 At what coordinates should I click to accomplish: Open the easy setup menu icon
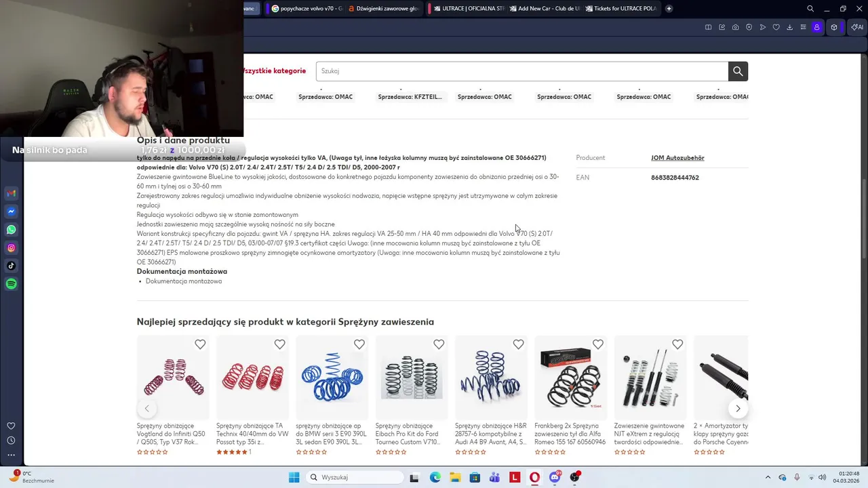point(803,27)
